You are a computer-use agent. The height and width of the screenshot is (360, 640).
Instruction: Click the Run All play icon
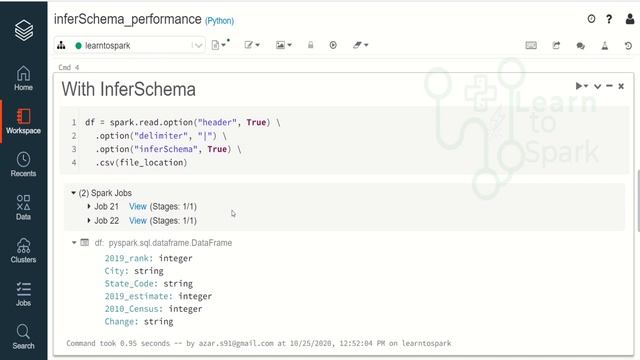click(333, 45)
